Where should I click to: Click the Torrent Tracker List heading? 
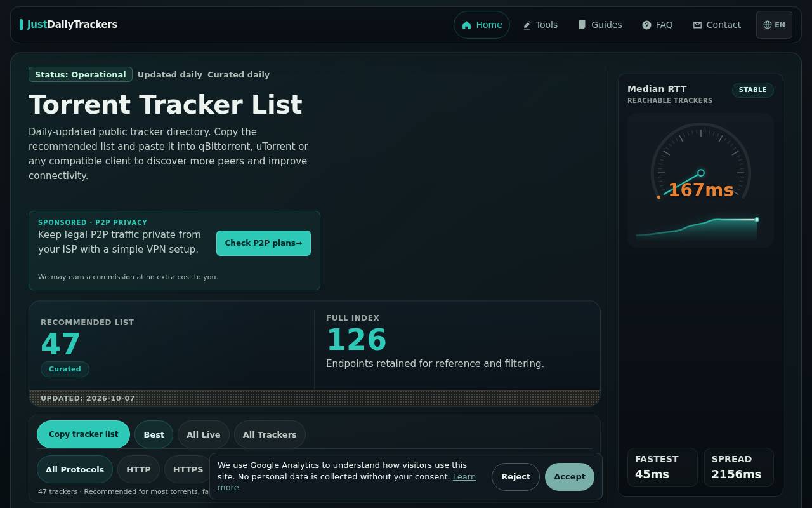click(165, 105)
